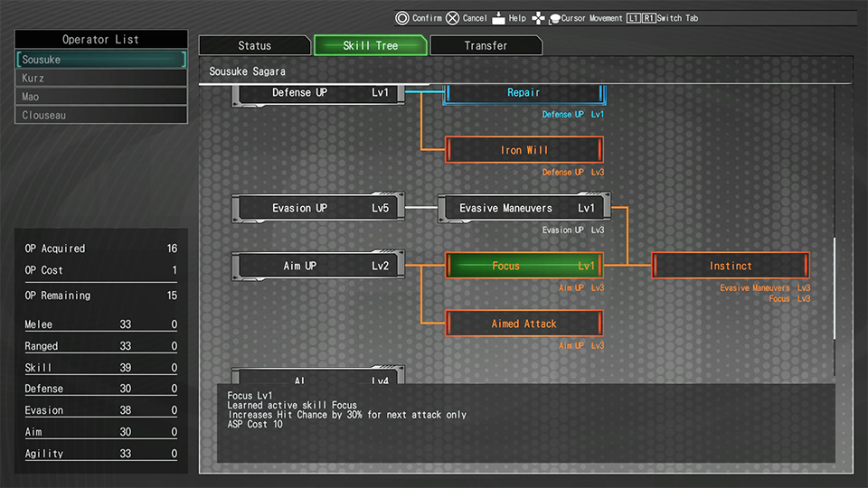
Task: Select the highlighted Focus Lv1 skill
Action: pos(524,266)
